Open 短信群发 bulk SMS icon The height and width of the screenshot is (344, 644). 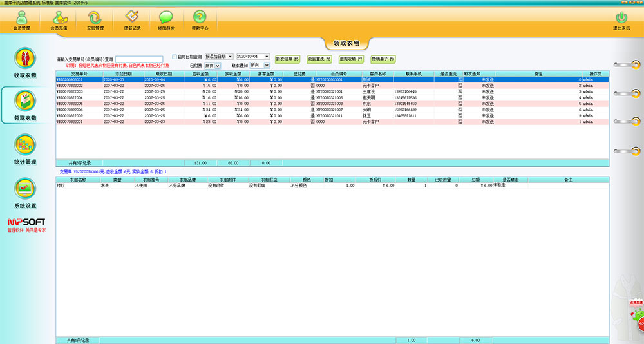(166, 20)
